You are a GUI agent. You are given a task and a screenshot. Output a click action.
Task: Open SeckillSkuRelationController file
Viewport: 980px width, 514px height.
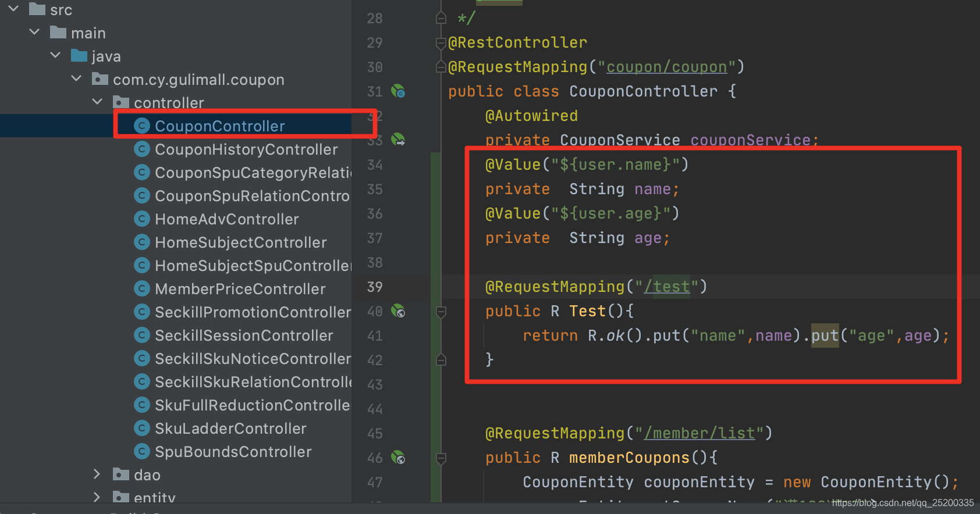click(x=253, y=381)
